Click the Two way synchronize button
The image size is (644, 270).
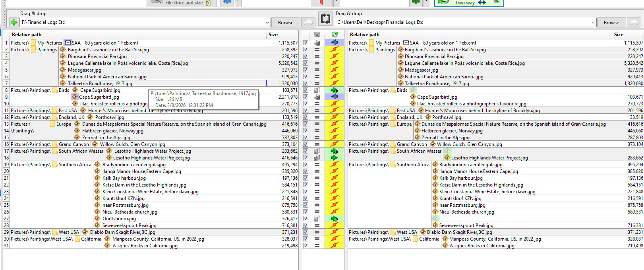click(x=469, y=3)
